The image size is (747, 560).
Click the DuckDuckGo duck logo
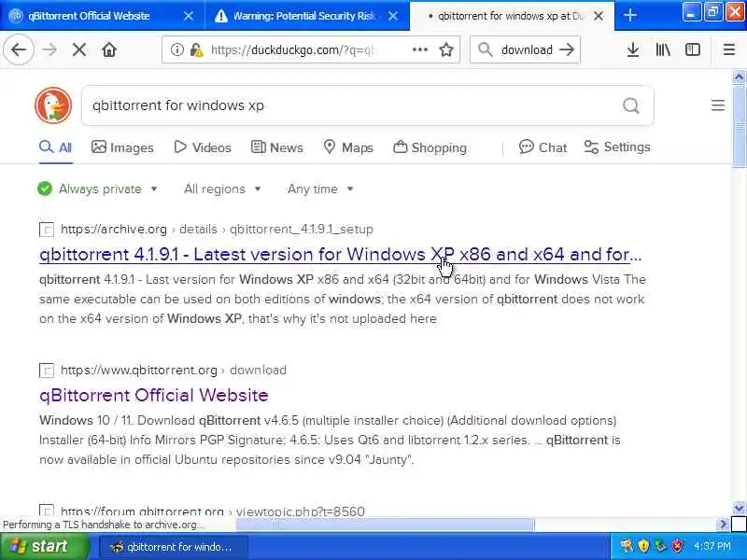[x=53, y=105]
